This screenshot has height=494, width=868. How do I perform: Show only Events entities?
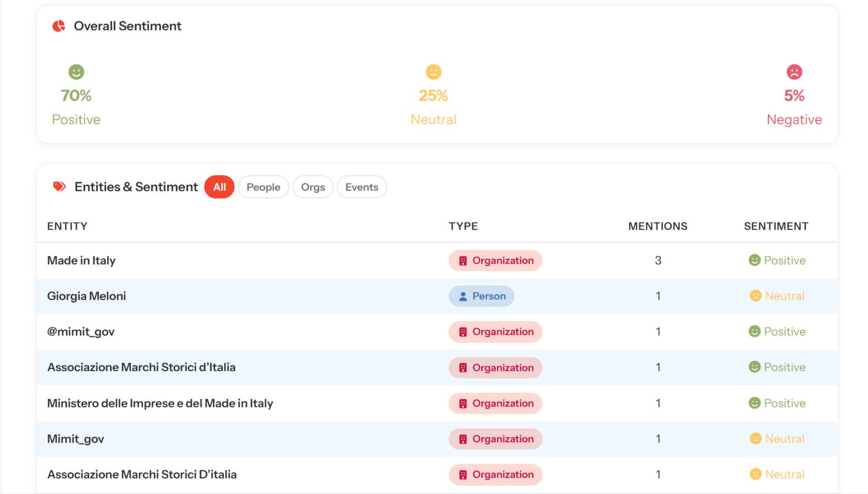coord(362,187)
